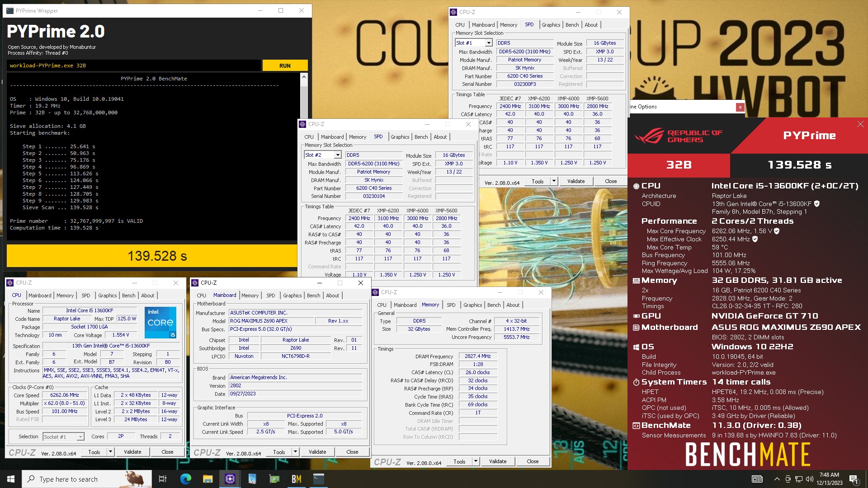This screenshot has height=488, width=868.
Task: Click the workload-PYPrime.exe 32B input field
Action: coord(133,66)
